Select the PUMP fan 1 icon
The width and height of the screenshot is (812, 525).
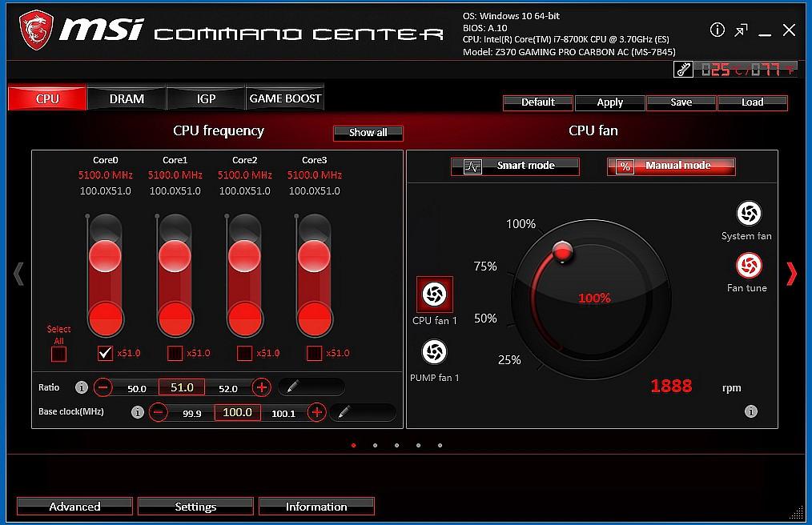(434, 352)
